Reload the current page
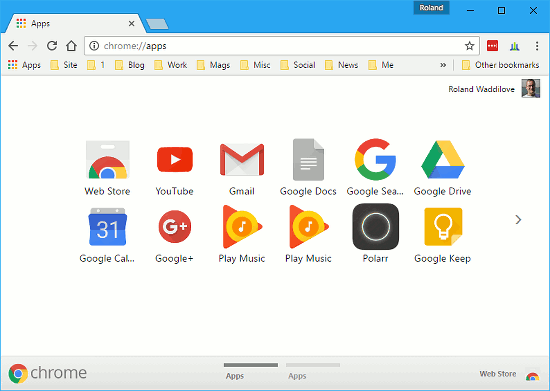 pyautogui.click(x=52, y=46)
